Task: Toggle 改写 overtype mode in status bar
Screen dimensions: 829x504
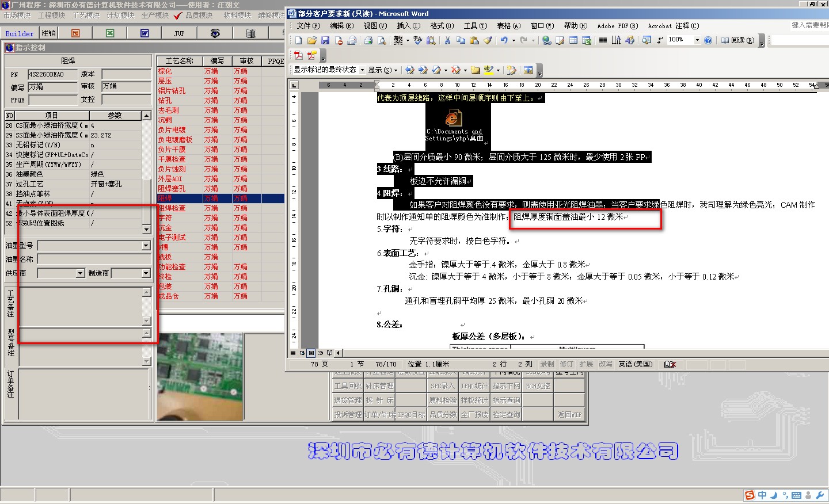Action: point(606,364)
